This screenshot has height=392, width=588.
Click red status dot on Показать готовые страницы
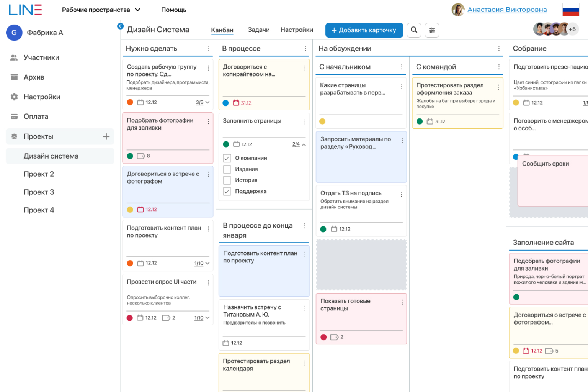(323, 337)
